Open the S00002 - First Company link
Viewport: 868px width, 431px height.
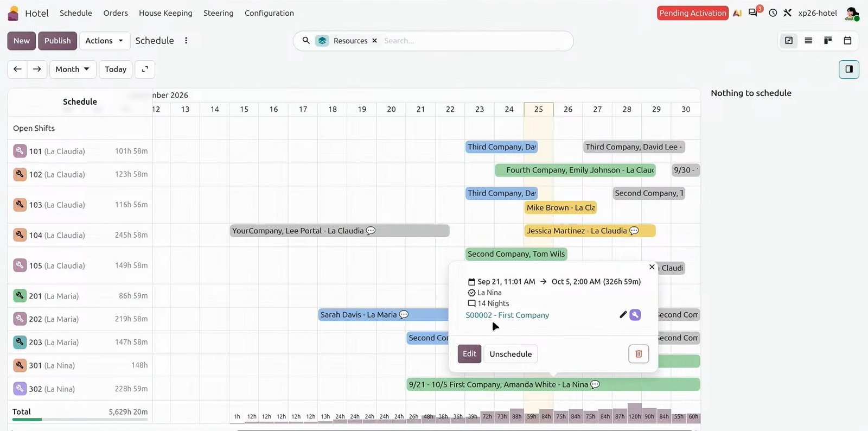(x=507, y=315)
